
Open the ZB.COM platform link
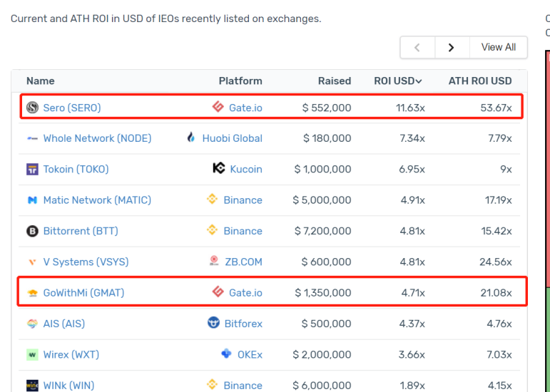[x=243, y=262]
